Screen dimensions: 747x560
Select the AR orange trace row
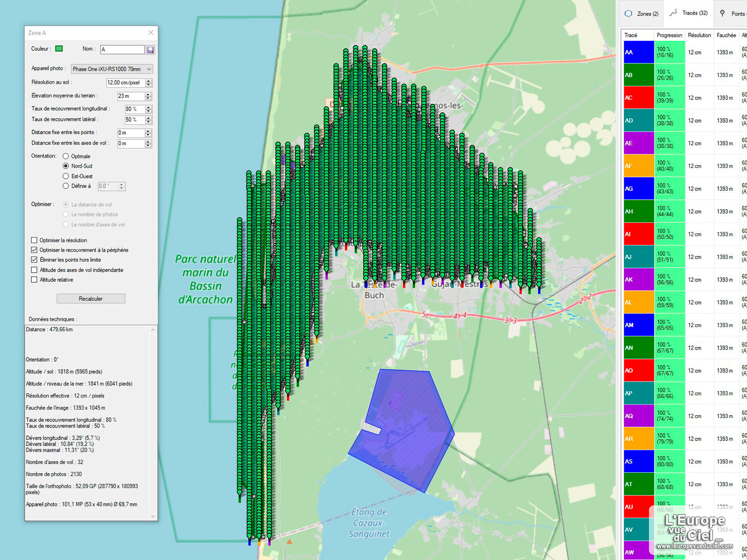(x=638, y=439)
